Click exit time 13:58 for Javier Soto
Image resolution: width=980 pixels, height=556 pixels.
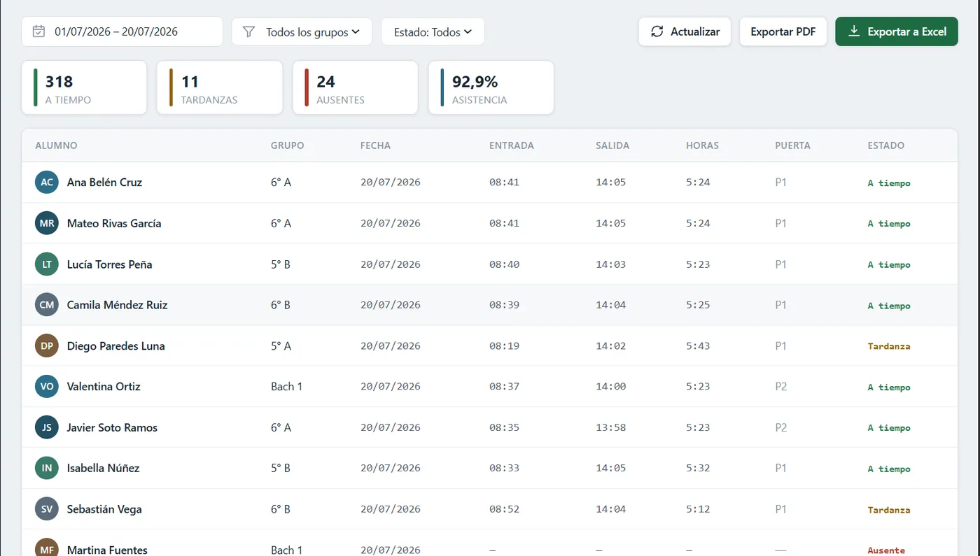coord(611,427)
